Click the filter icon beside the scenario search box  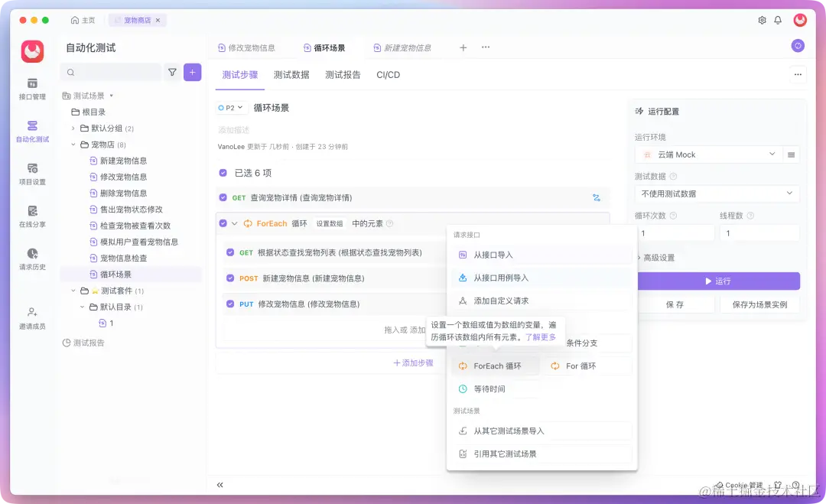[174, 72]
